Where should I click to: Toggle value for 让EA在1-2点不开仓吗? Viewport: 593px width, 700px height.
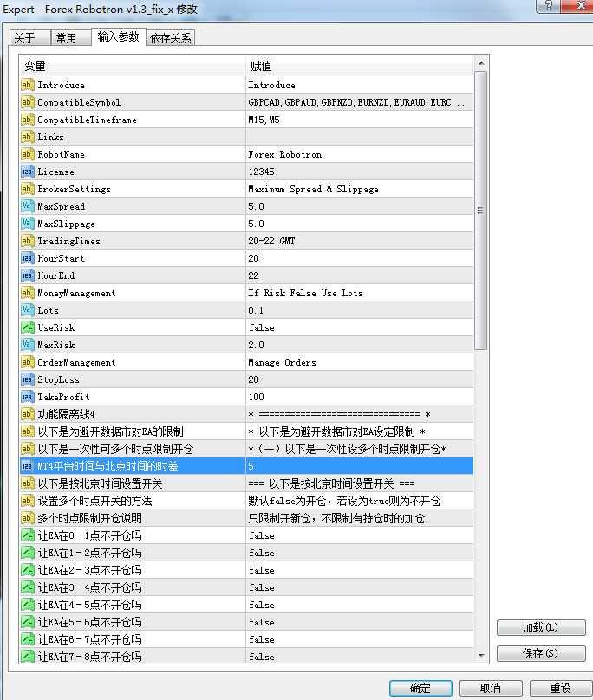pyautogui.click(x=360, y=553)
